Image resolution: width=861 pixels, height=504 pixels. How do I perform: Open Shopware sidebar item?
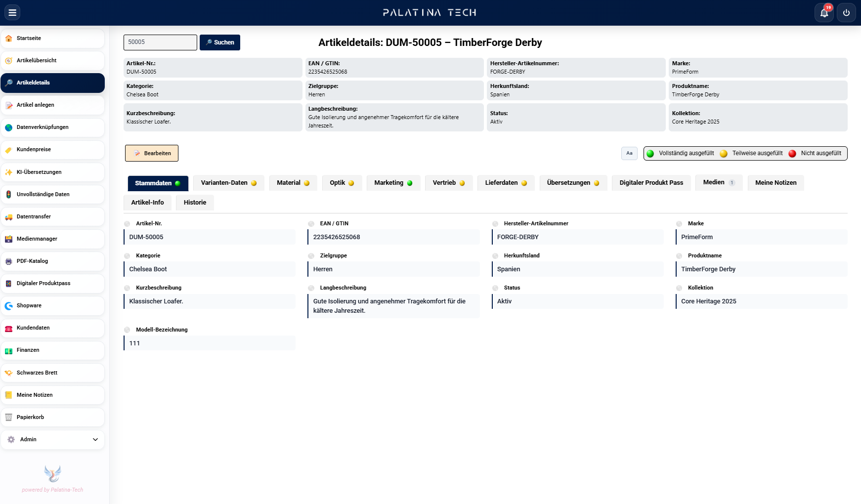point(52,306)
